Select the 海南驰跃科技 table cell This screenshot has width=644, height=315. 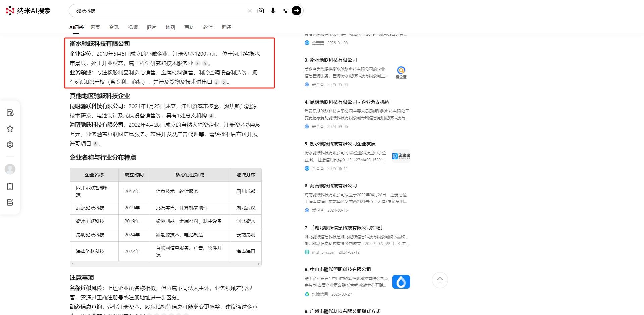(94, 251)
